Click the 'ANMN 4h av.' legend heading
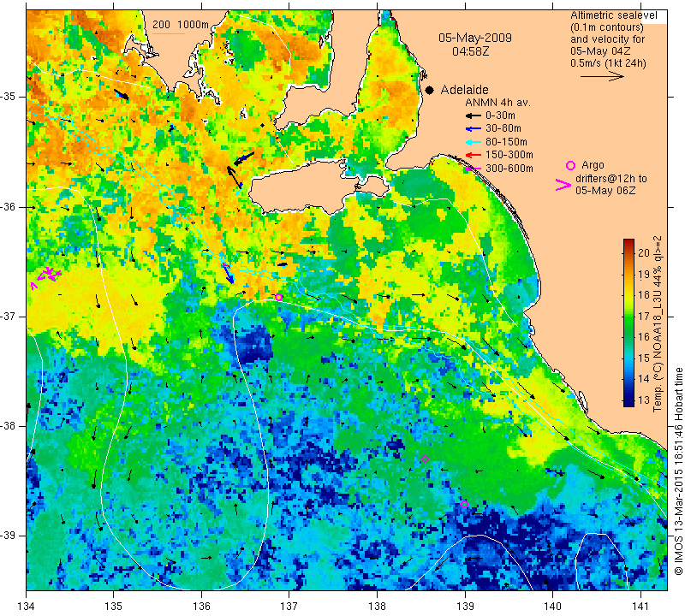The width and height of the screenshot is (685, 616). click(x=497, y=103)
